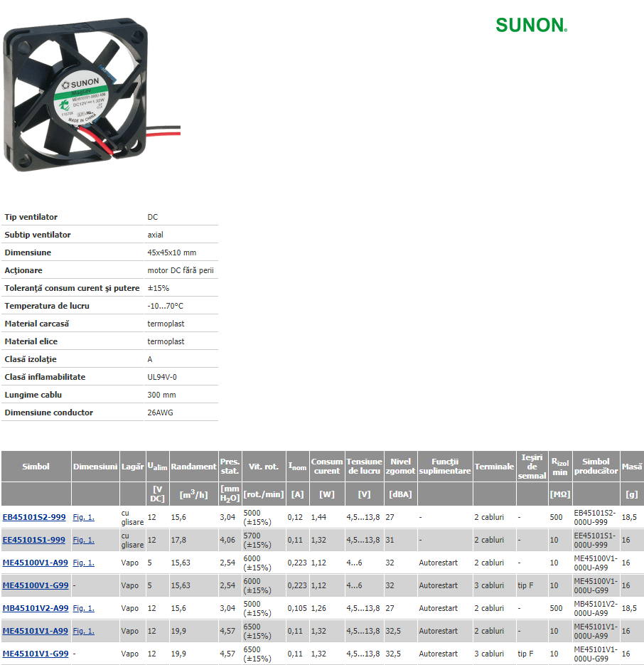Click the 'Masă' column header

point(632,467)
